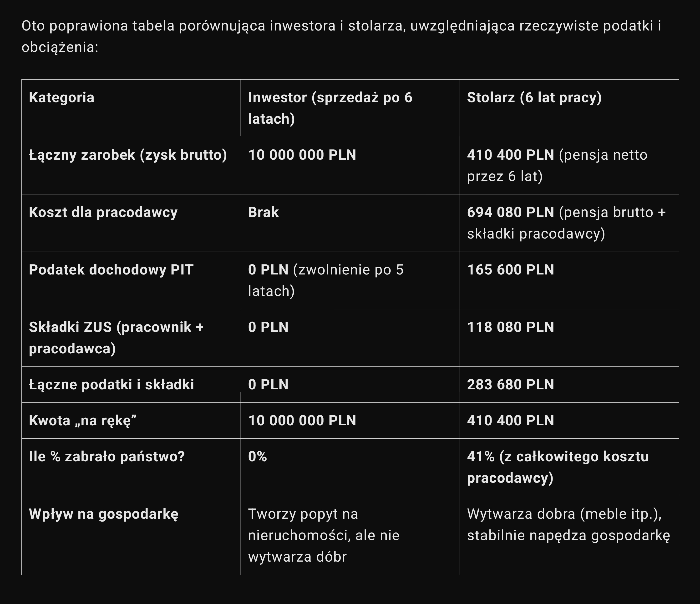Click the Koszt dla pracodawcy label
The width and height of the screenshot is (700, 604).
[103, 213]
